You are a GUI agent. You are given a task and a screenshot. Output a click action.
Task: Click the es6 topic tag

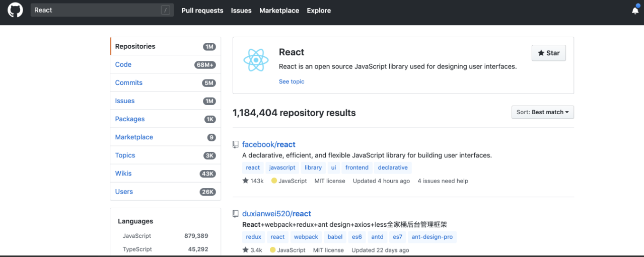(357, 237)
